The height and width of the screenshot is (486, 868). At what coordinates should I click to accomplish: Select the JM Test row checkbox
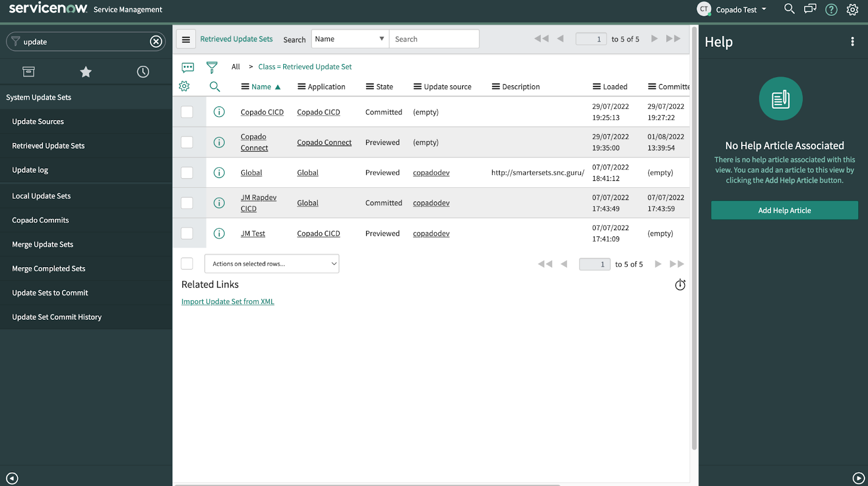click(x=187, y=233)
